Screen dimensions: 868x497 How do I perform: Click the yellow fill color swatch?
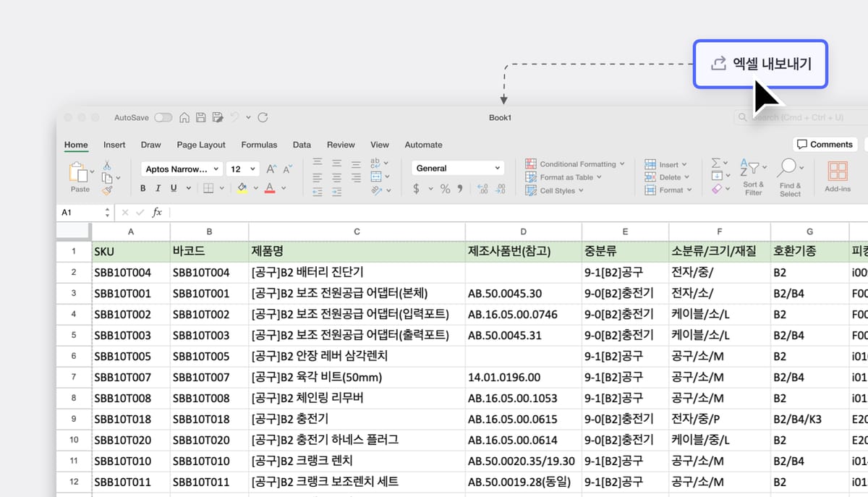(242, 189)
